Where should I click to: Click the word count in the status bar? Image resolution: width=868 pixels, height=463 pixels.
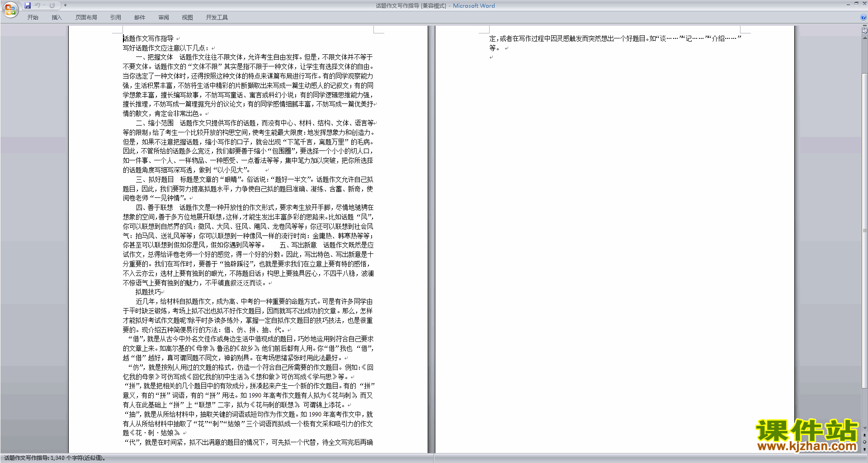click(55, 458)
